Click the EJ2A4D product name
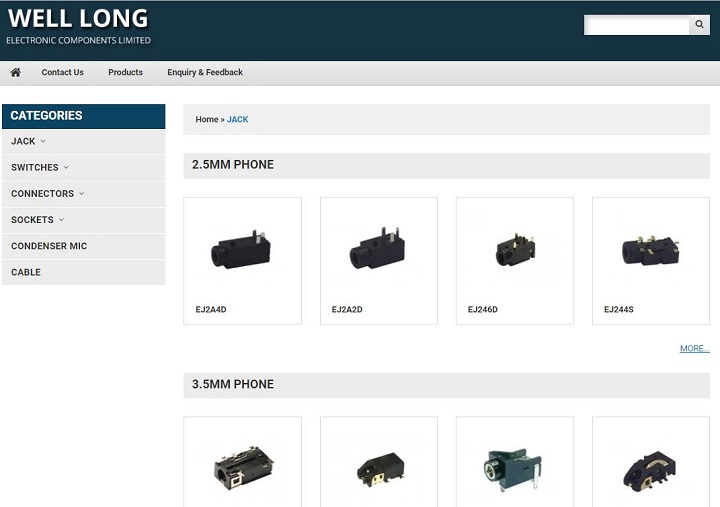The height and width of the screenshot is (507, 720). coord(211,310)
